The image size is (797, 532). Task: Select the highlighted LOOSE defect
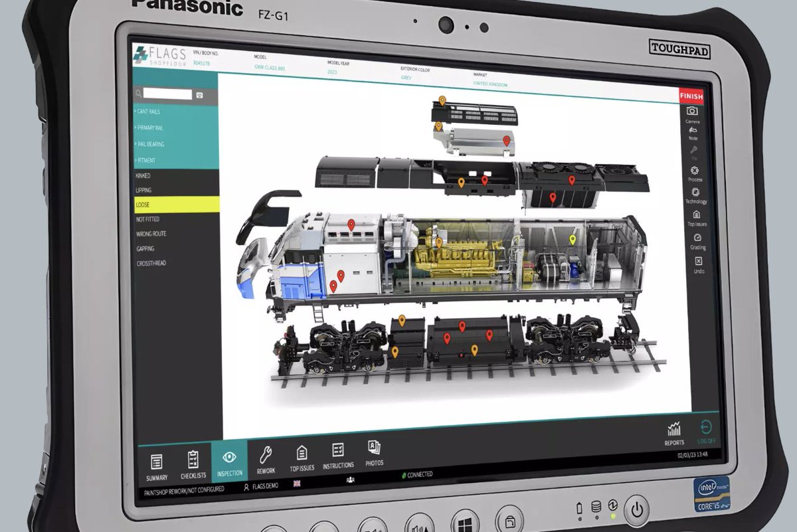pyautogui.click(x=177, y=205)
